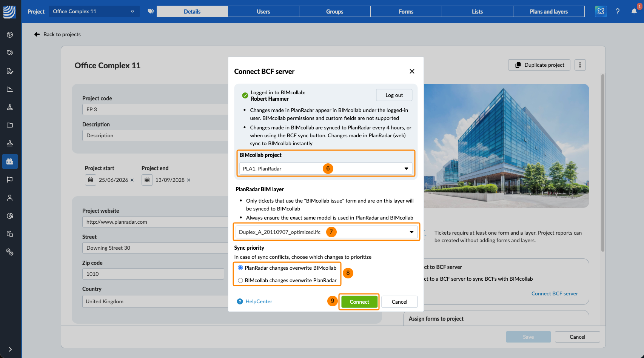Click the Connect BCF server link
The image size is (644, 358).
pos(555,293)
